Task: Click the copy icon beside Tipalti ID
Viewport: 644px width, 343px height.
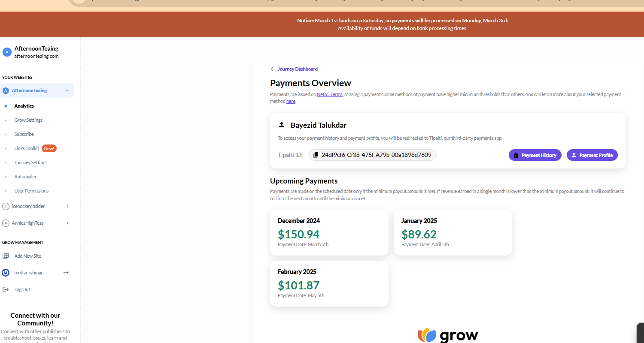Action: (316, 155)
